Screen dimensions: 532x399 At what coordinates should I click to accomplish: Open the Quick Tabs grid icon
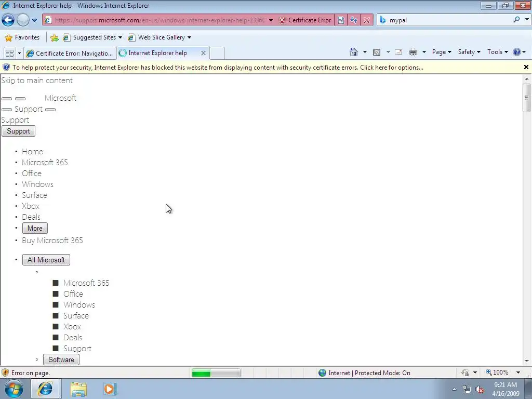click(x=9, y=54)
